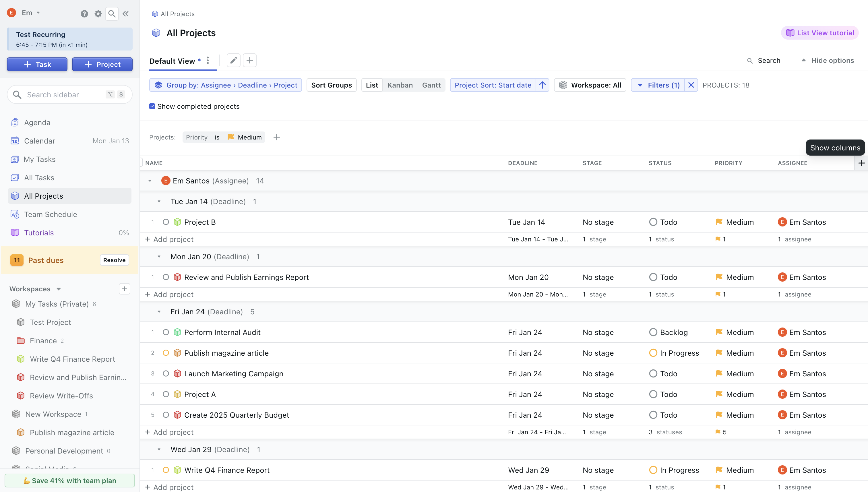The width and height of the screenshot is (868, 492).
Task: Add column via plus in header
Action: (x=861, y=163)
